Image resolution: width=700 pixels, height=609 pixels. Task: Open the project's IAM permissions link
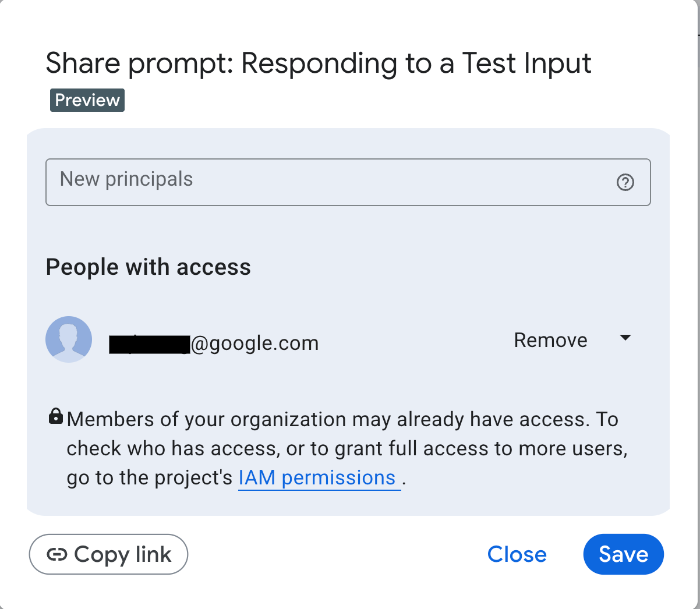click(x=319, y=477)
